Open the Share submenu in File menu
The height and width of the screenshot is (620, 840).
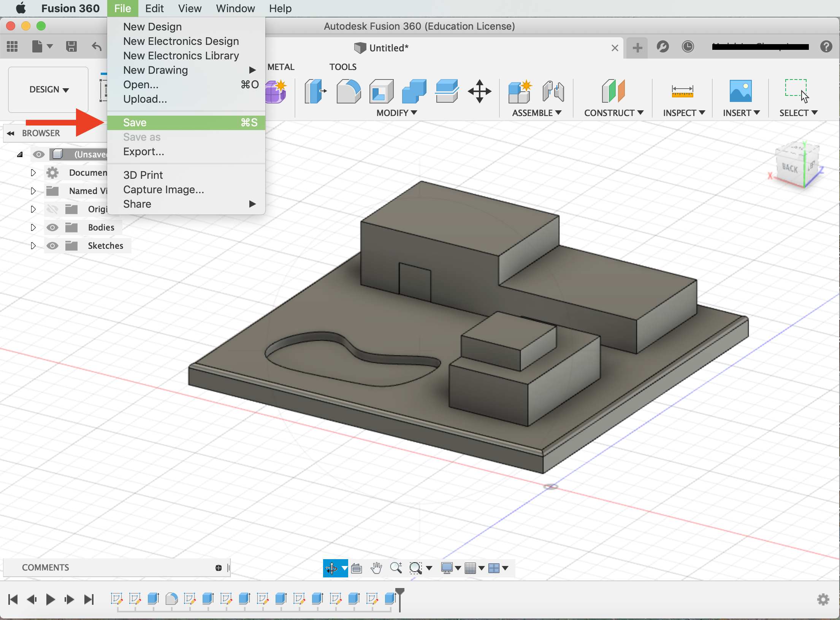click(x=186, y=204)
